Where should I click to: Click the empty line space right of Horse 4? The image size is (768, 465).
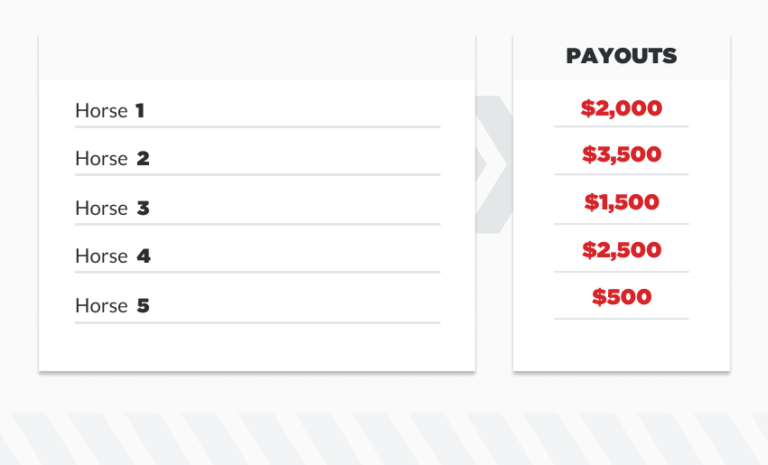(x=300, y=256)
